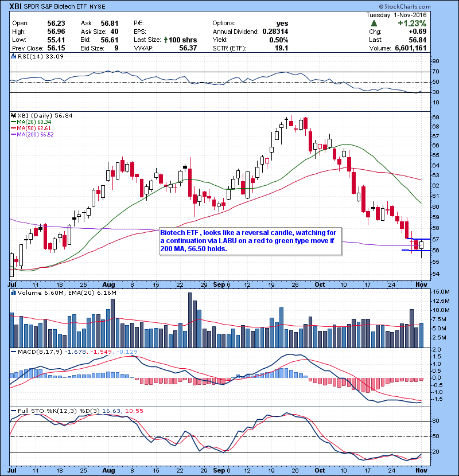459x476 pixels.
Task: Click the stochastic %D value 10.55
Action: pyautogui.click(x=134, y=411)
